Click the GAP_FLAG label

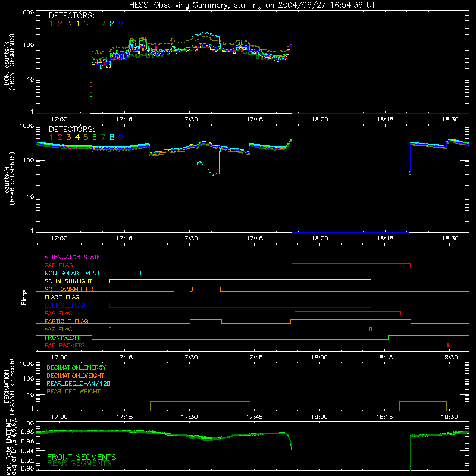pos(58,265)
